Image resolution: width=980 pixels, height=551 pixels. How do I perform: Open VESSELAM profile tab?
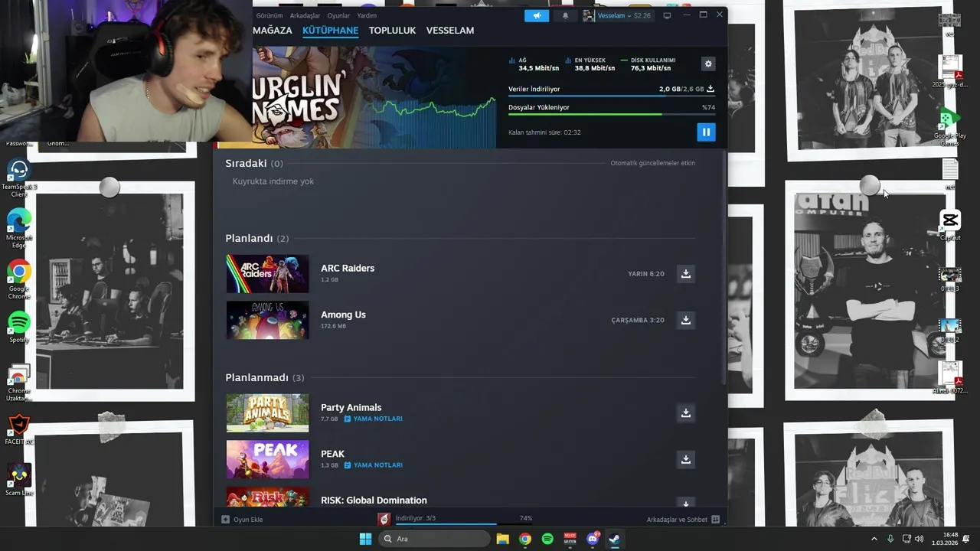tap(450, 31)
